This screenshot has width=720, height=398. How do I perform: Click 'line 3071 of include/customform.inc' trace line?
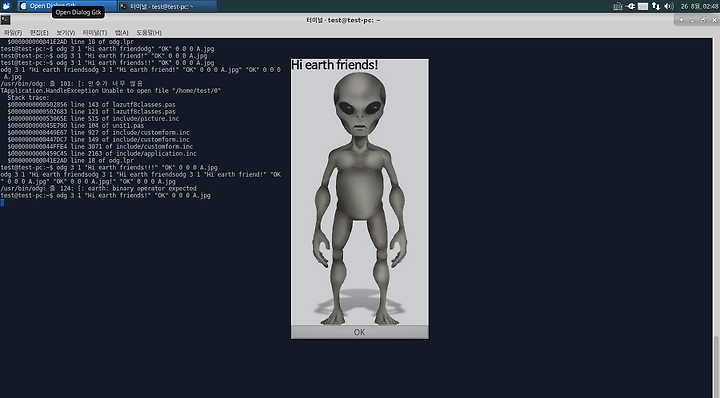click(100, 146)
